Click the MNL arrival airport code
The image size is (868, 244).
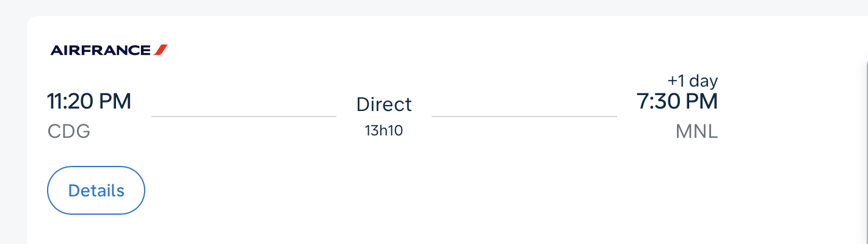(696, 132)
